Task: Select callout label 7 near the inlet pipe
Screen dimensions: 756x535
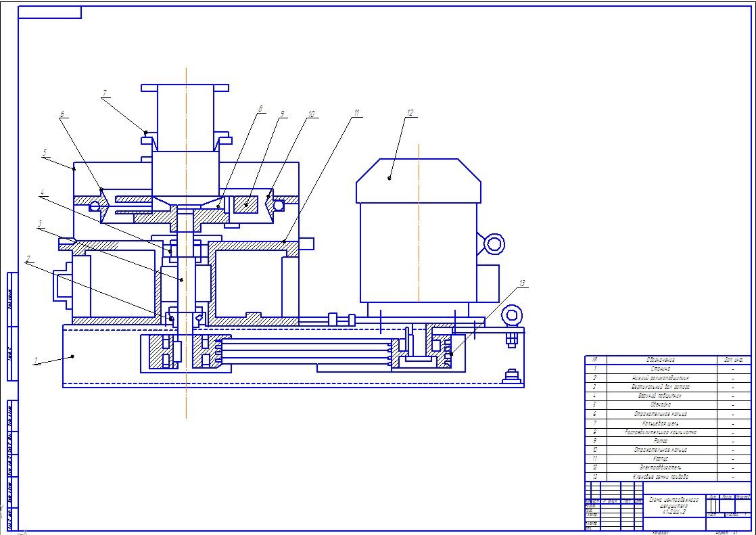Action: click(104, 93)
